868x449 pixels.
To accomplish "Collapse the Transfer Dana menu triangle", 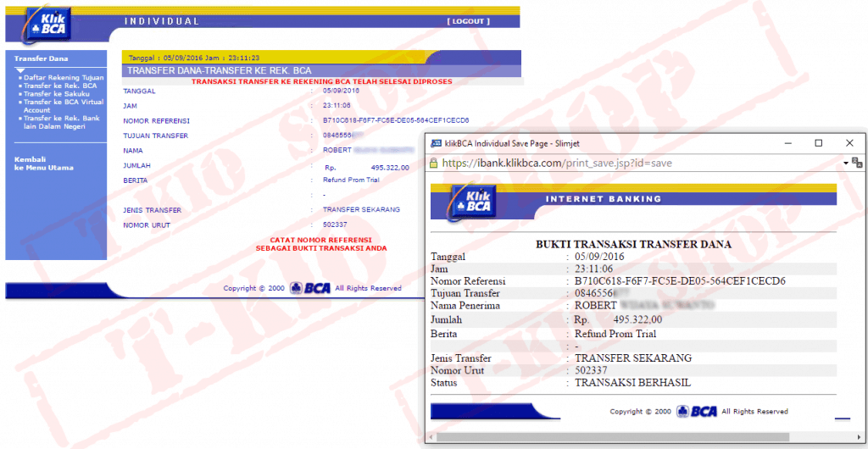I will pos(21,70).
